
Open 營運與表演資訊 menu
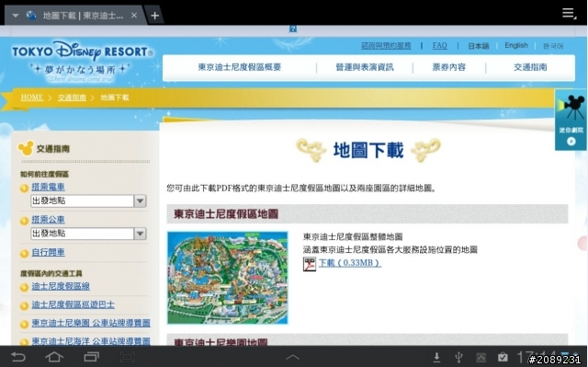[365, 67]
